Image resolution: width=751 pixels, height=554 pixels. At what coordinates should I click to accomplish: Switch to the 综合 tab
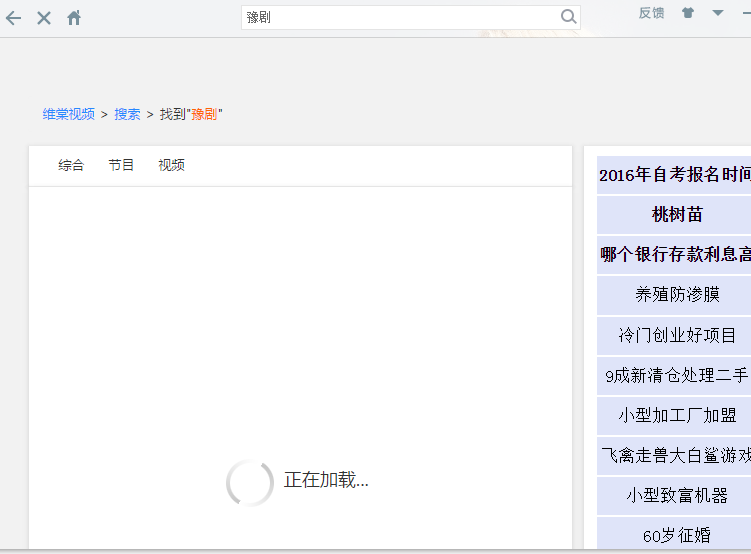[x=71, y=165]
